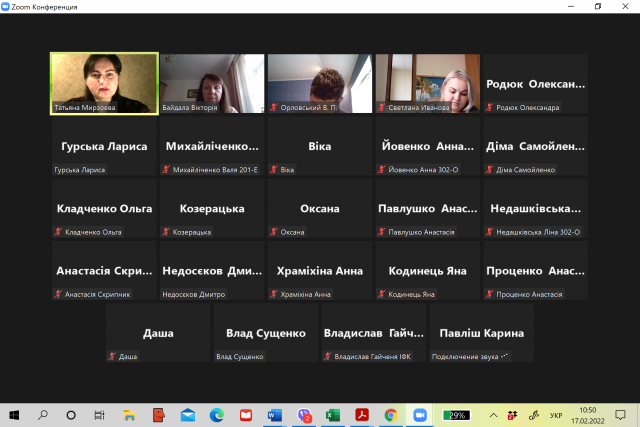Select Павліш Карина participant tile
This screenshot has width=640, height=427.
(x=482, y=333)
